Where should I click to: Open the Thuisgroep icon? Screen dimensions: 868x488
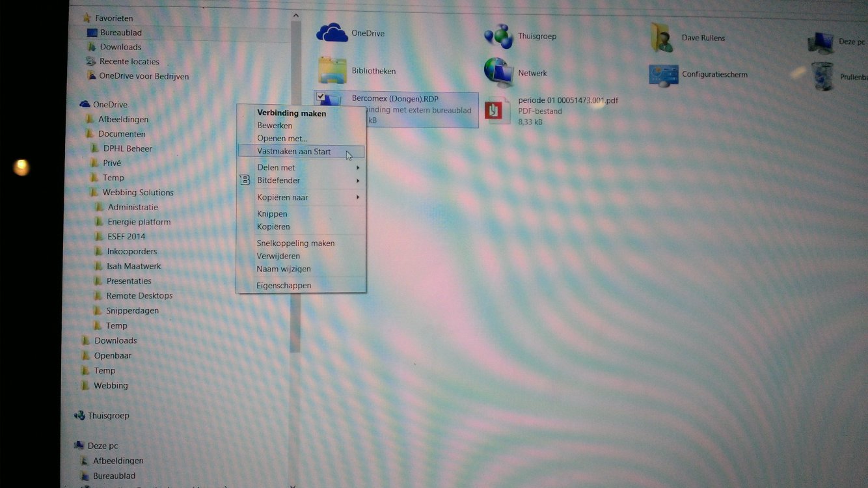click(498, 36)
